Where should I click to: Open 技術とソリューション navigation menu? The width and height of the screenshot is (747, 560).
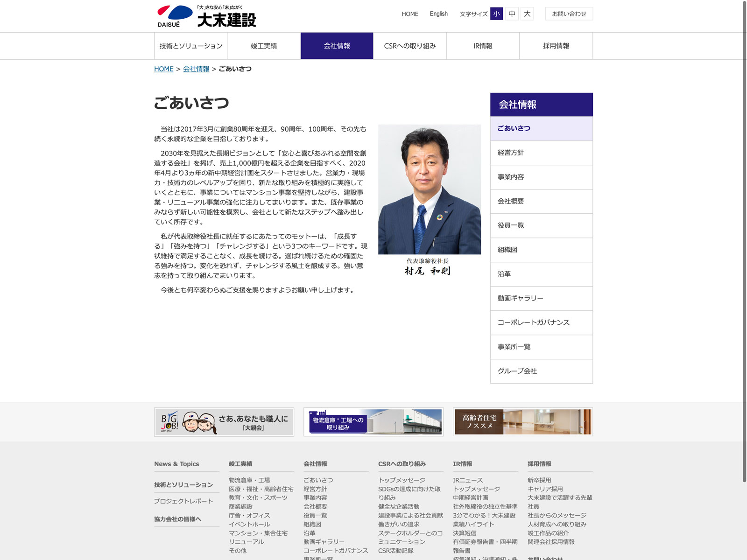pos(190,46)
